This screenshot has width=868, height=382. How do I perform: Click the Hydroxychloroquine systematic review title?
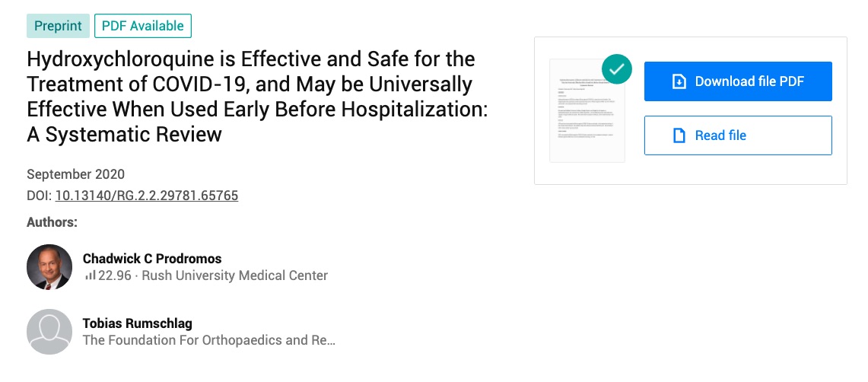(x=257, y=97)
